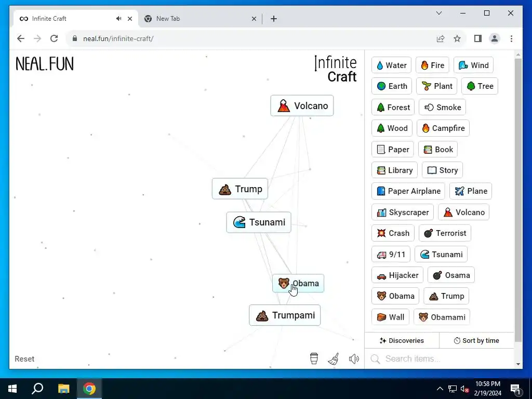Click the 9/11 element in sidebar
The height and width of the screenshot is (399, 532).
(391, 255)
